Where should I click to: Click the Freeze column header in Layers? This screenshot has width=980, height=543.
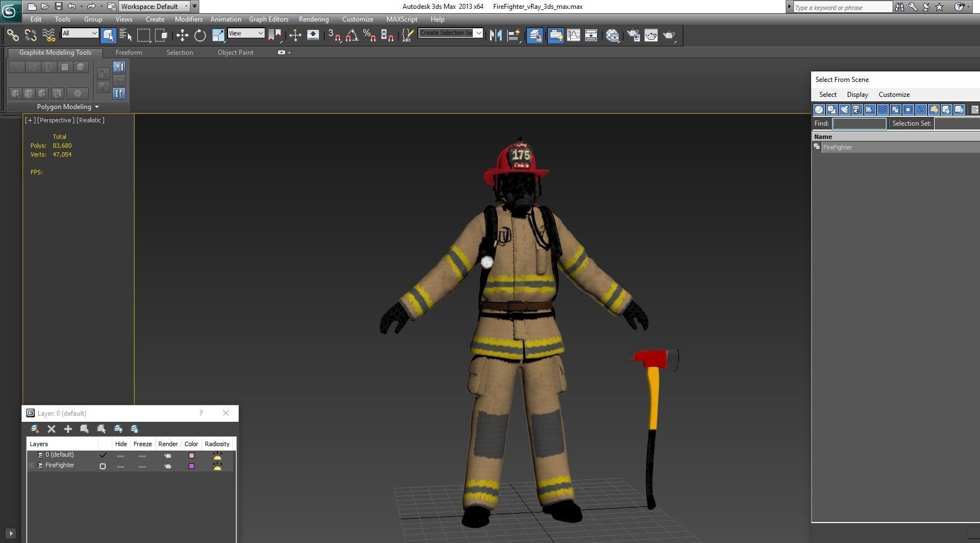point(142,444)
